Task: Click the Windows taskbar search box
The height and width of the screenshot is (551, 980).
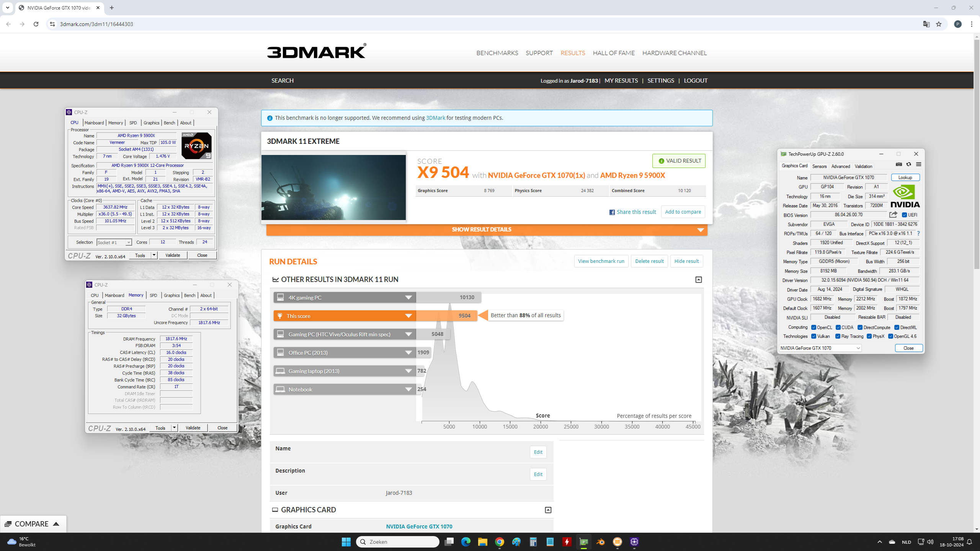Action: tap(397, 542)
